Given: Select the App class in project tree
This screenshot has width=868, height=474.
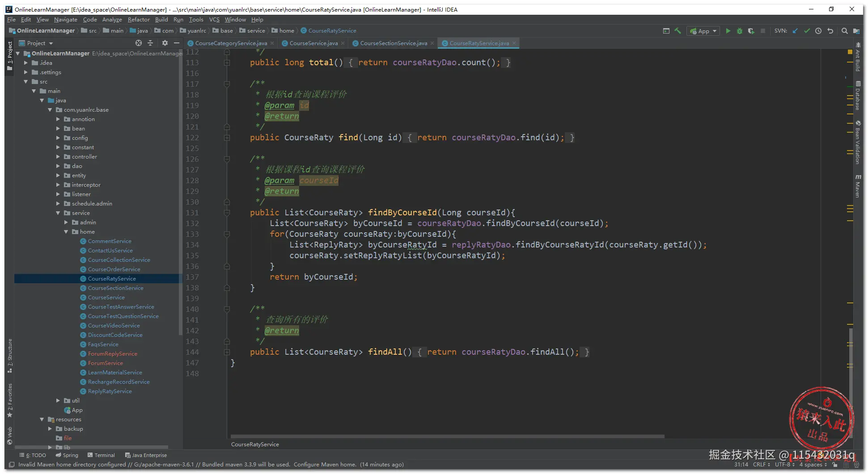Looking at the screenshot, I should tap(73, 410).
